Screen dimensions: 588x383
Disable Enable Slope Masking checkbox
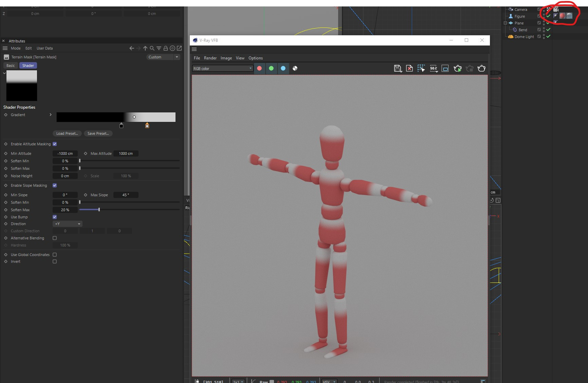(x=55, y=185)
